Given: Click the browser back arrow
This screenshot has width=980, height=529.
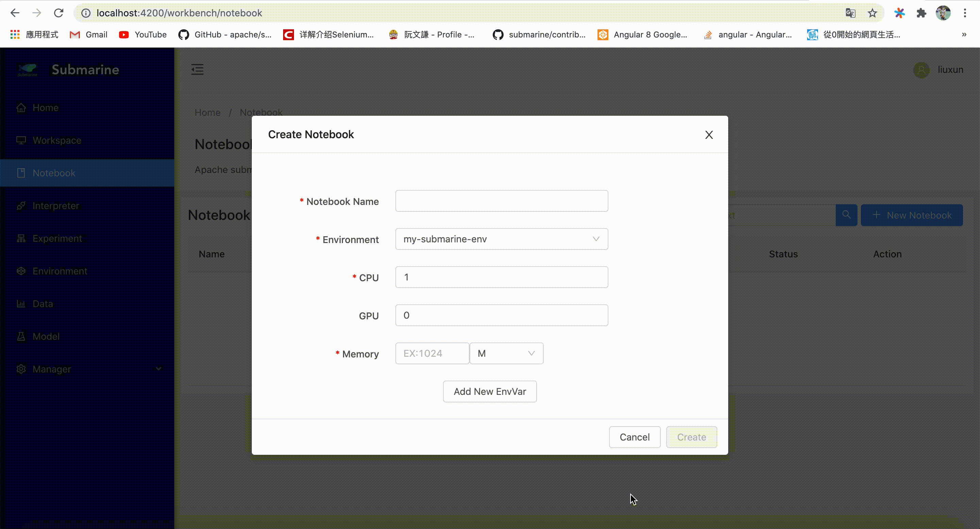Looking at the screenshot, I should coord(15,13).
